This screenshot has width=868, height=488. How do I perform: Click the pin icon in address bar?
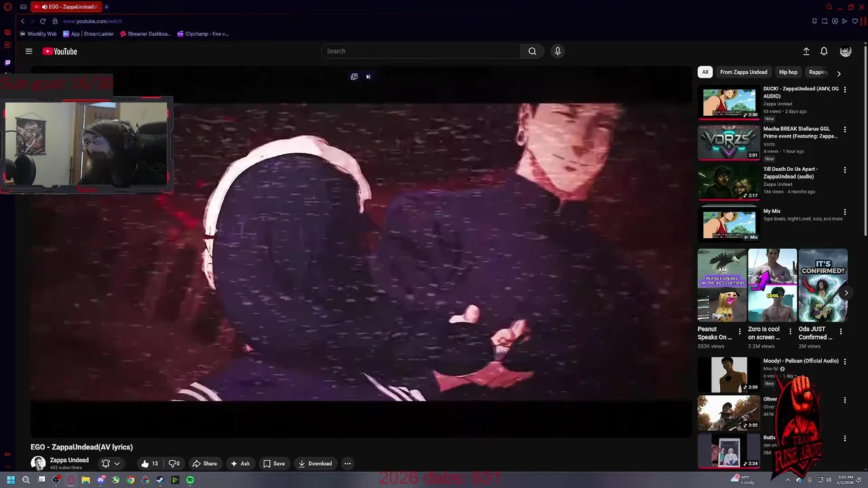pyautogui.click(x=814, y=21)
